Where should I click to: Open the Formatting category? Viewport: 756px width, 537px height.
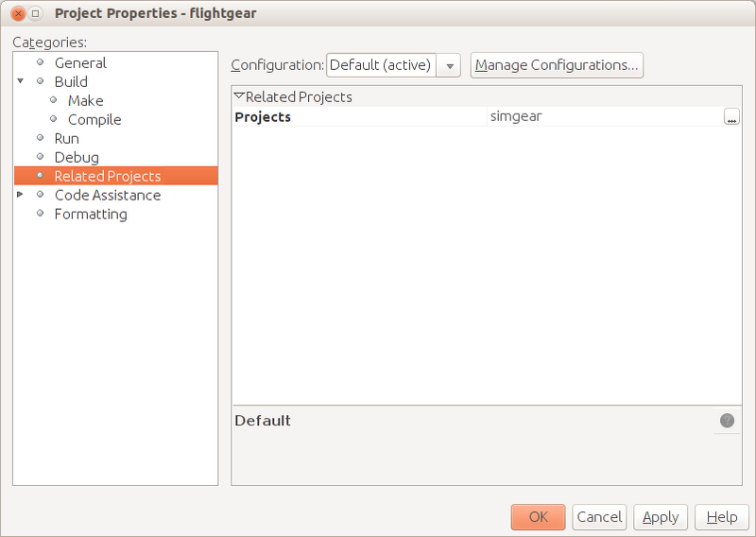(91, 214)
